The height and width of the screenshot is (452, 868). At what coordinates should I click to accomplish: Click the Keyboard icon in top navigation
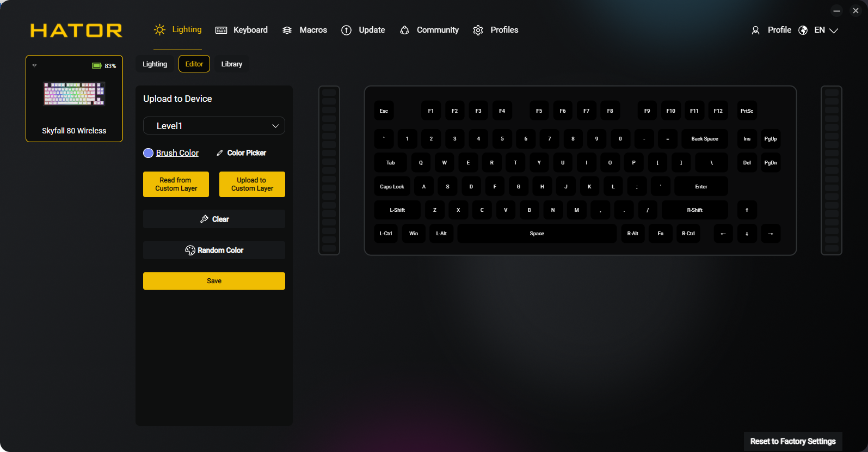coord(221,30)
